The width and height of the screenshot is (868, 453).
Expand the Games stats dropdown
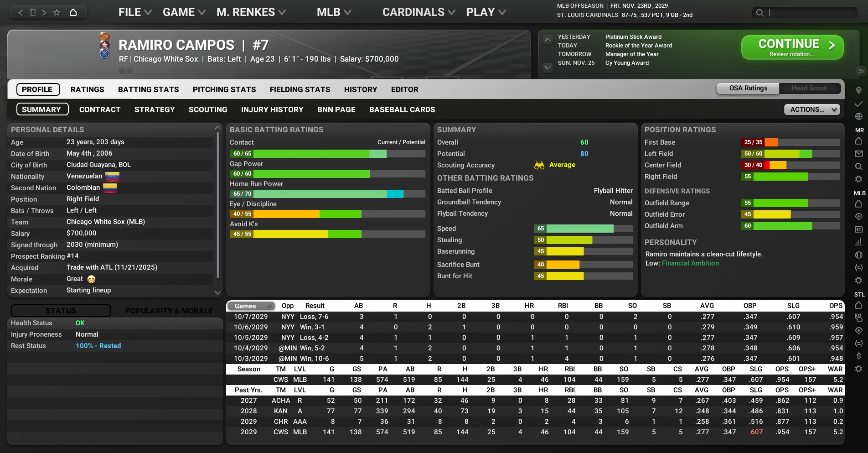coord(250,306)
